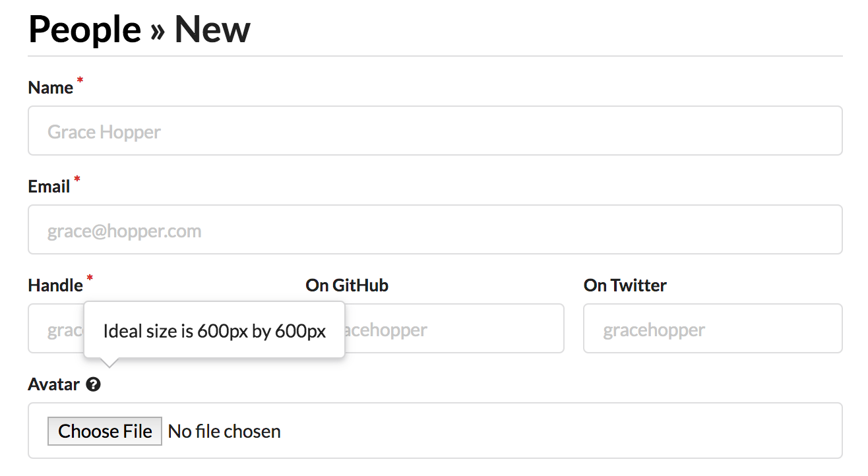Screen dimensions: 868x476
Task: Focus the Name field with Grace Hopper placeholder
Action: 435,131
